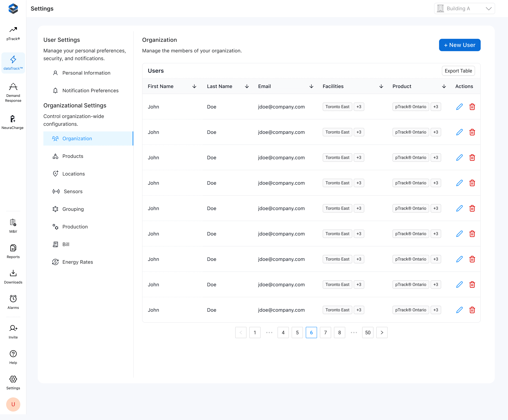Screen dimensions: 508x420
Task: Sort by Facilities column arrow
Action: tap(381, 86)
